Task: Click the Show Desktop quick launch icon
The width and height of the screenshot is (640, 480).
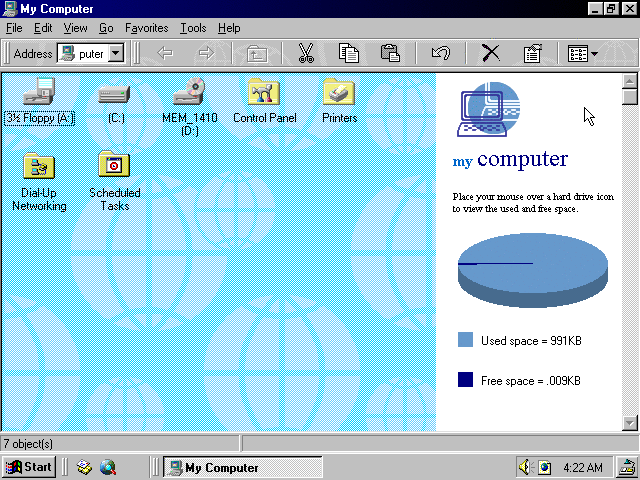Action: click(x=84, y=467)
